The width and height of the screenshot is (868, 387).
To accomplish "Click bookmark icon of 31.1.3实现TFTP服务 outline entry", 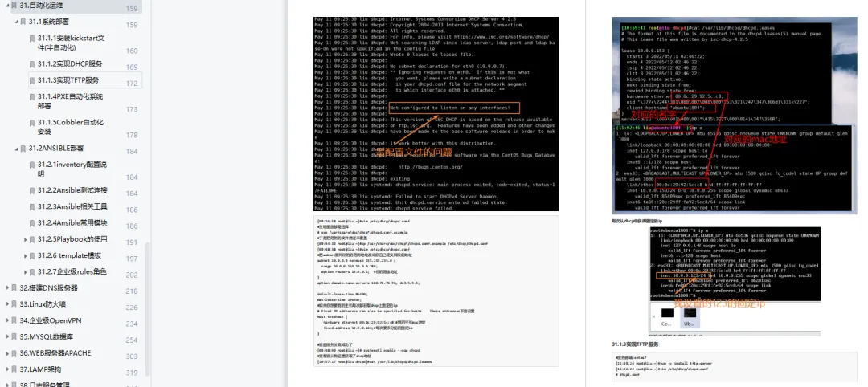I will pyautogui.click(x=32, y=80).
